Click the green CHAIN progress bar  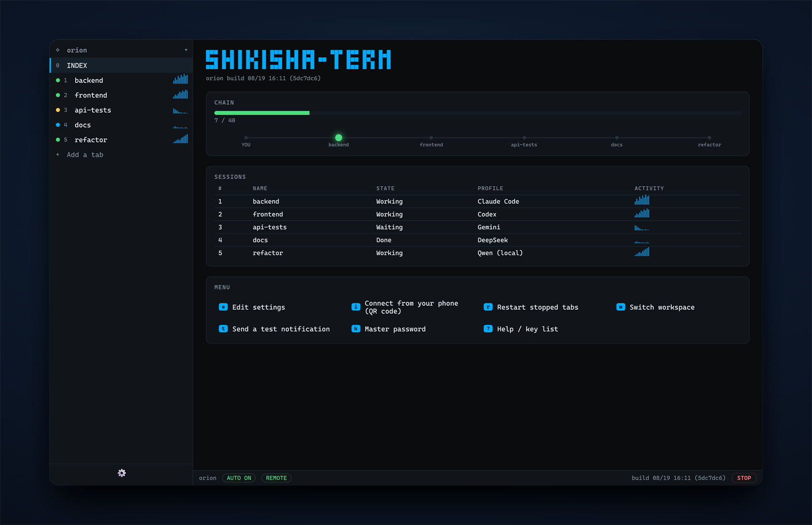pyautogui.click(x=262, y=113)
